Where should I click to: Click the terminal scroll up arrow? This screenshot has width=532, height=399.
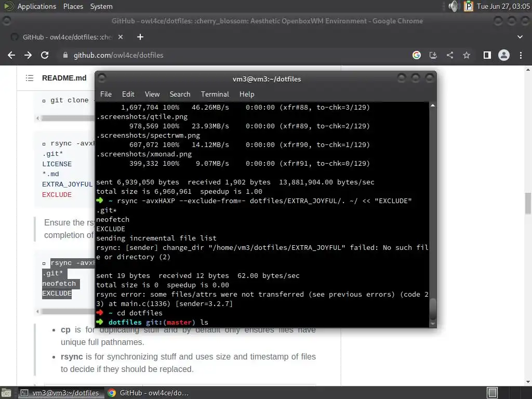click(433, 106)
